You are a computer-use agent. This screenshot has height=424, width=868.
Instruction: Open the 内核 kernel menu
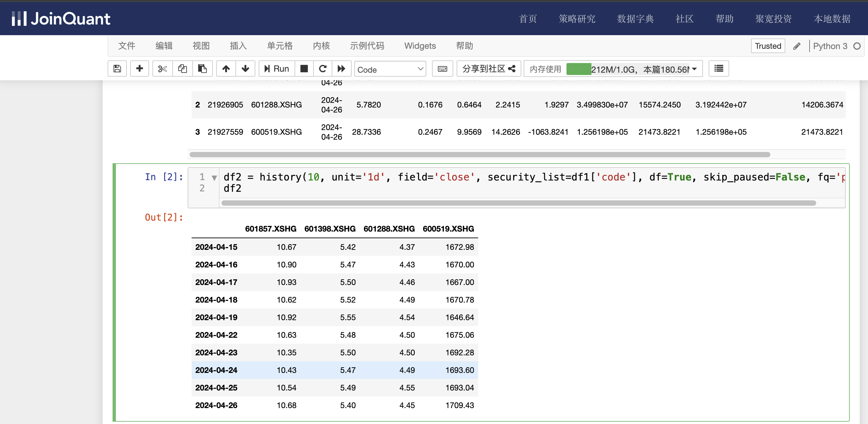[x=321, y=46]
